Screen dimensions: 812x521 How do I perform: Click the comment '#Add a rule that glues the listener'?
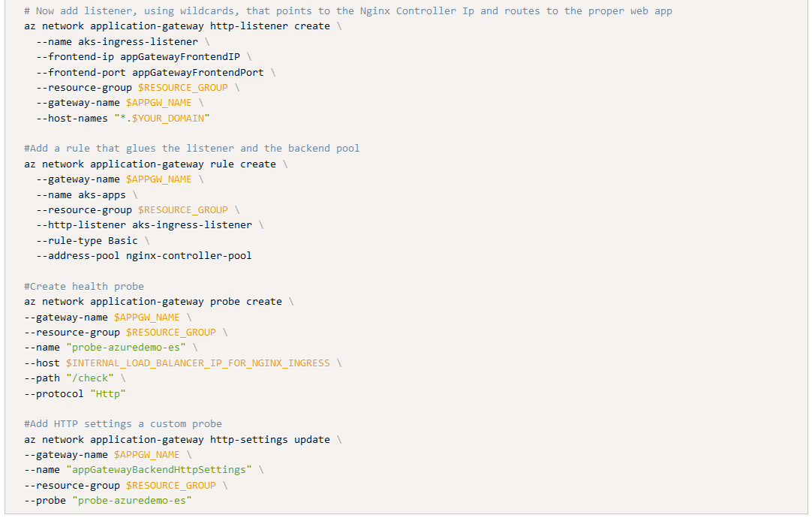(x=191, y=148)
